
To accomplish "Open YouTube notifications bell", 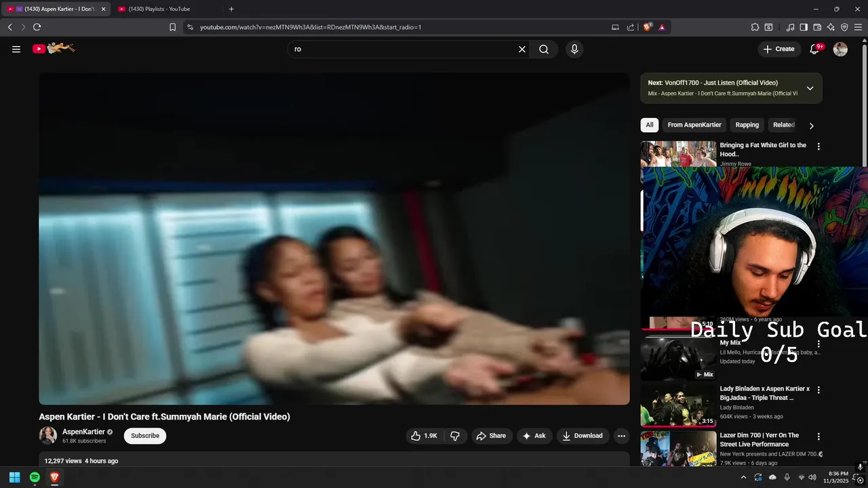I will tap(815, 49).
